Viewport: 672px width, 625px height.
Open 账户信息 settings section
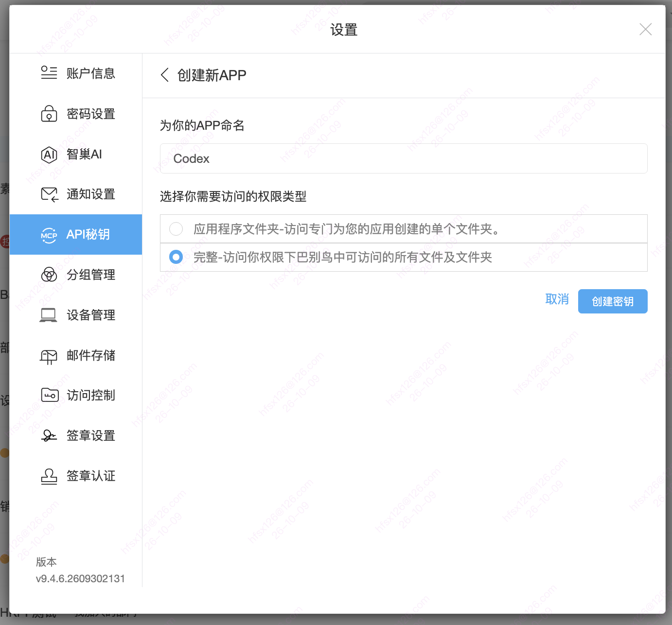coord(76,73)
